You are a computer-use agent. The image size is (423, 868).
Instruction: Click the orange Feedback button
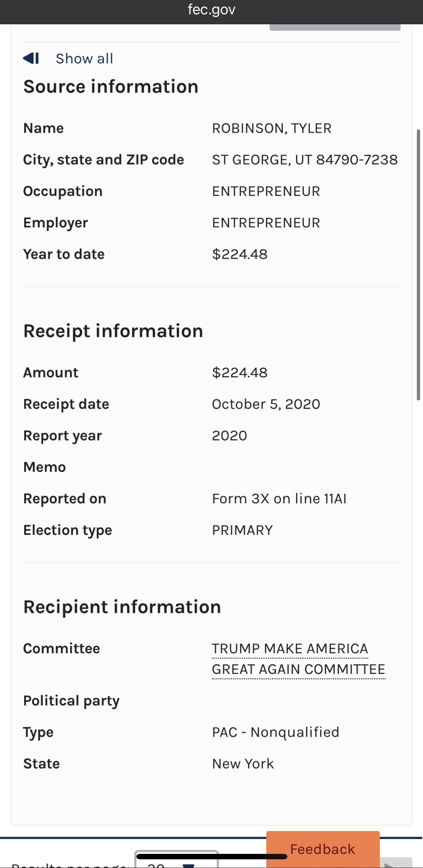(x=323, y=849)
